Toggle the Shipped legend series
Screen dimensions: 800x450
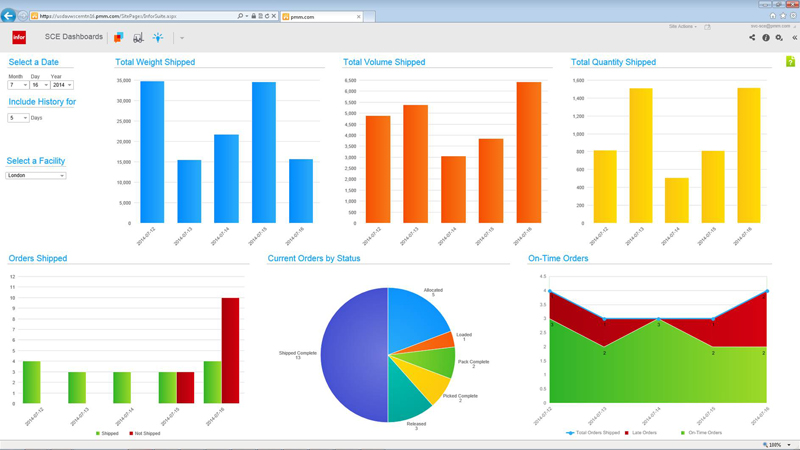coord(107,433)
